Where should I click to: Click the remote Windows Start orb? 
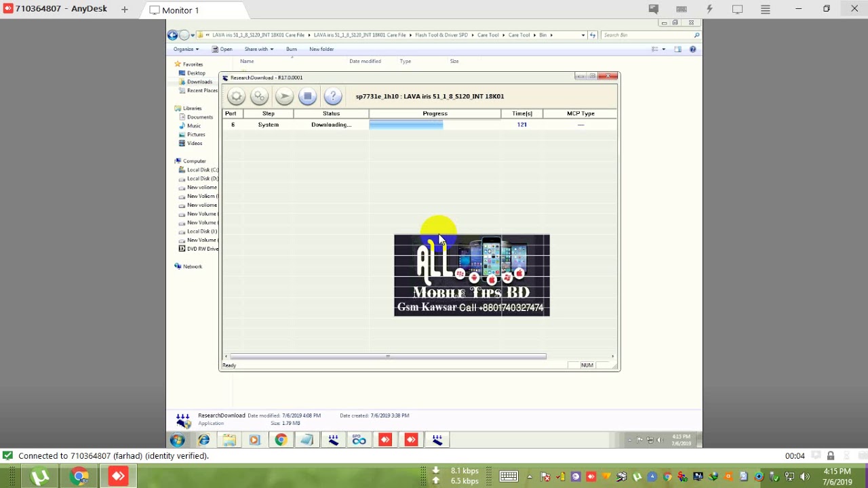[x=178, y=440]
